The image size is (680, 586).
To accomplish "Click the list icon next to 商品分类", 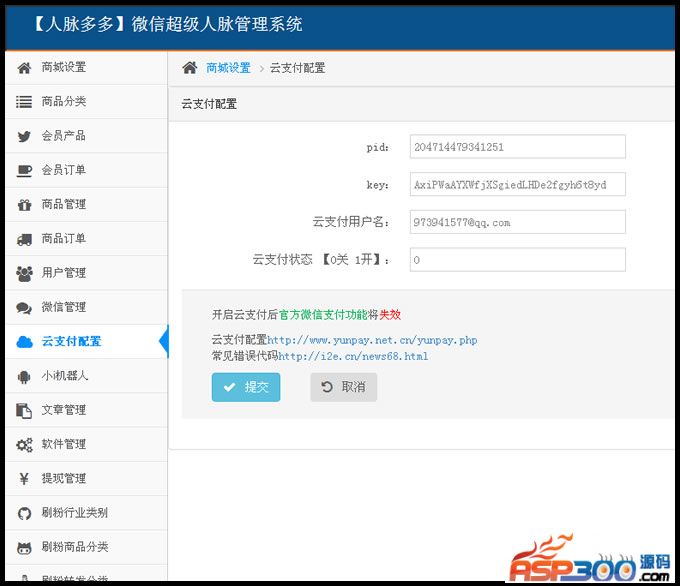I will (x=24, y=102).
